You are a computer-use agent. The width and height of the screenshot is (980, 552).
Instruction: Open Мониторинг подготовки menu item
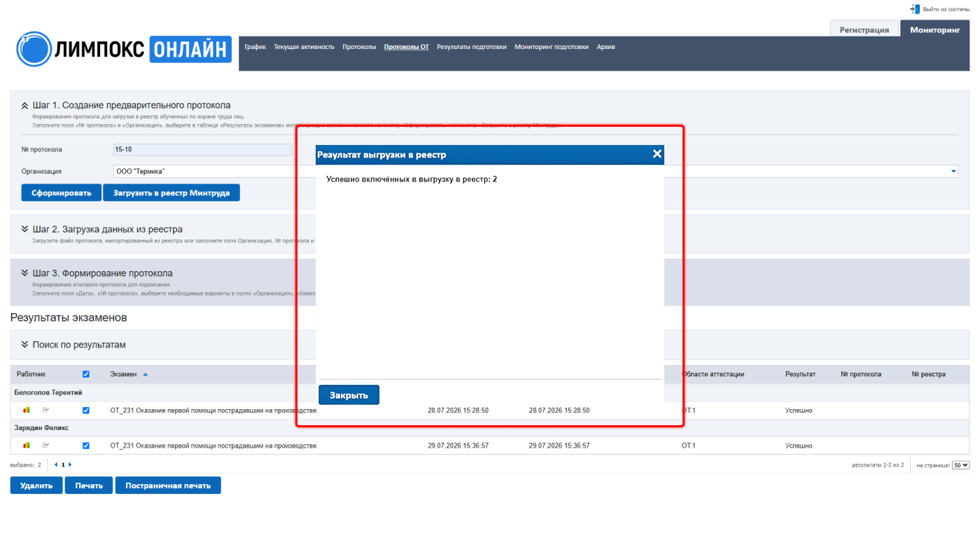[x=552, y=47]
